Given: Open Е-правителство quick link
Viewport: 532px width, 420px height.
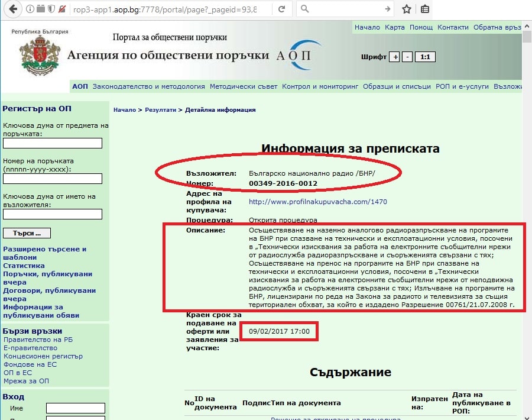Looking at the screenshot, I should (x=30, y=348).
